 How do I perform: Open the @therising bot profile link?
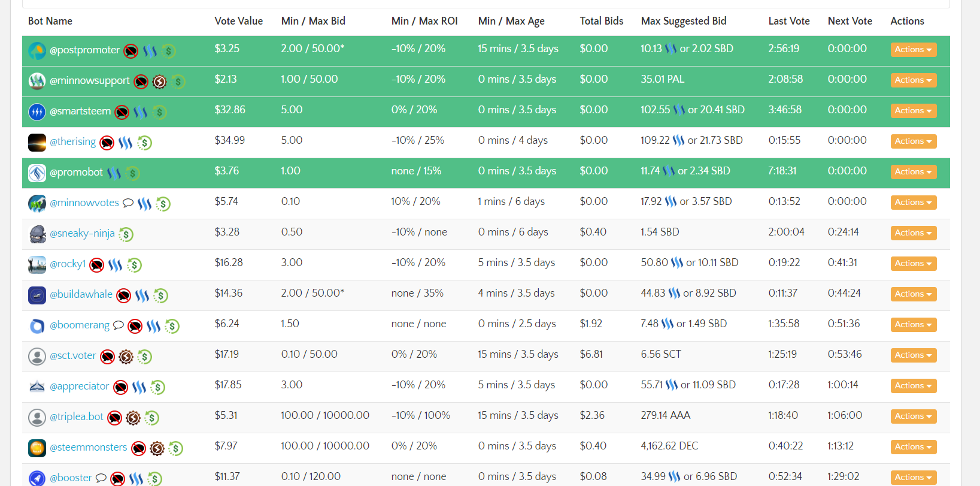pyautogui.click(x=72, y=141)
